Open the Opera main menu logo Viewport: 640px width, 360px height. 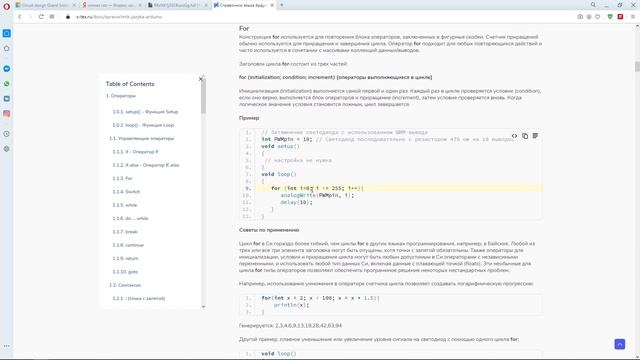pyautogui.click(x=6, y=6)
